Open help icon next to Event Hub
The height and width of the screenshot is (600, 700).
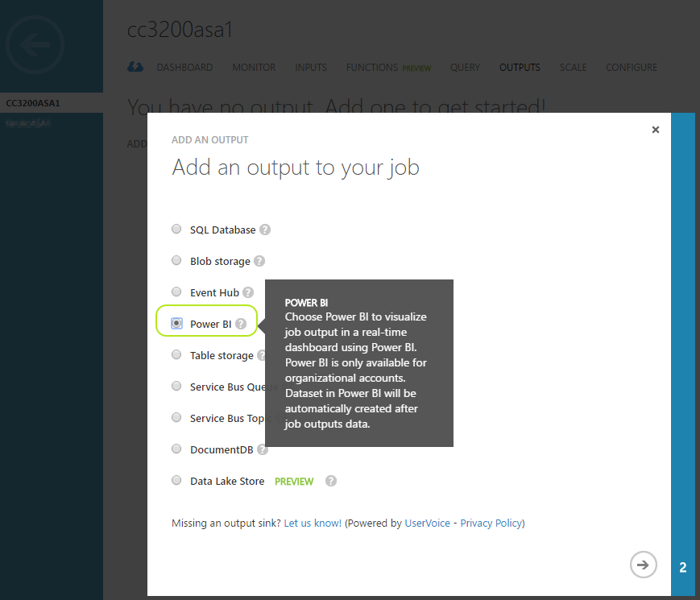248,292
